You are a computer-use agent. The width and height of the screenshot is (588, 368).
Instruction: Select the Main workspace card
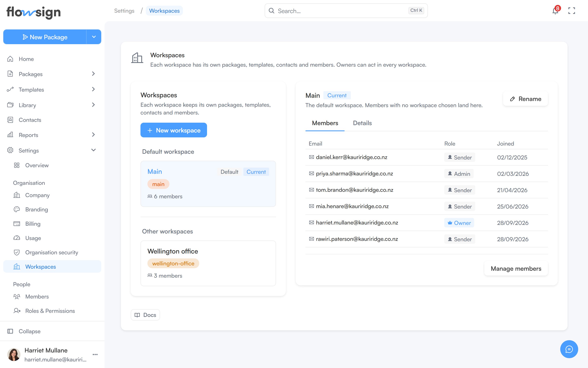(208, 184)
